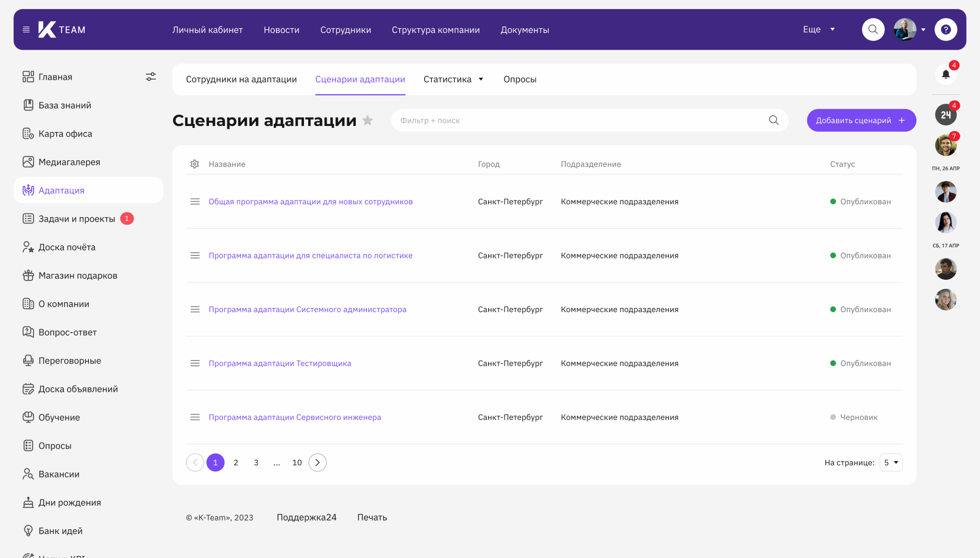Screen dimensions: 980x558
Task: Click the Добавить сценарий button
Action: (861, 120)
